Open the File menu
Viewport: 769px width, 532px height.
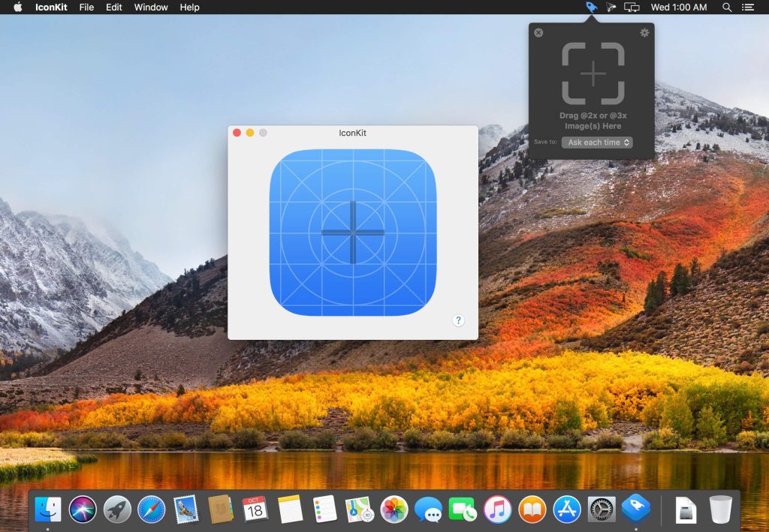tap(86, 8)
